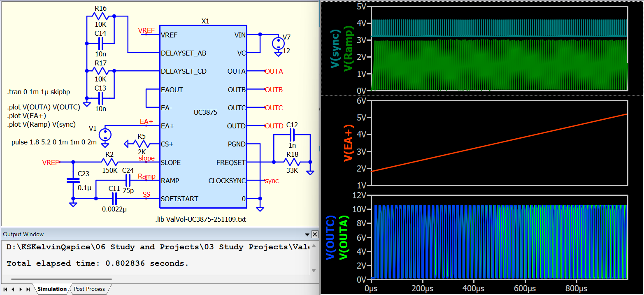Close the Output Window panel

click(x=315, y=235)
